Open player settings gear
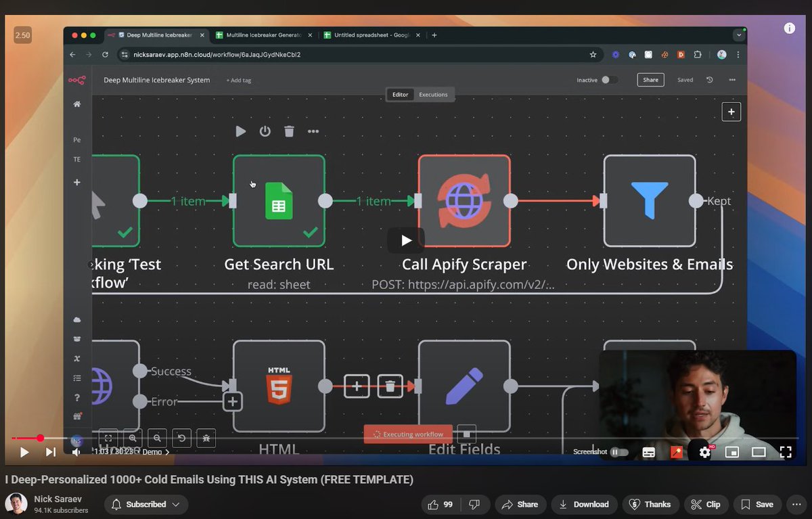 (x=705, y=452)
